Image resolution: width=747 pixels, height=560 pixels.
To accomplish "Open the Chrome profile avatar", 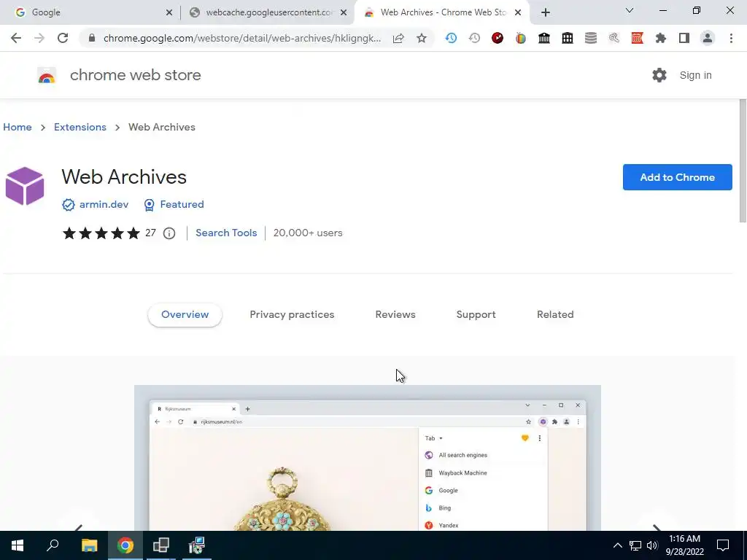I will (708, 38).
